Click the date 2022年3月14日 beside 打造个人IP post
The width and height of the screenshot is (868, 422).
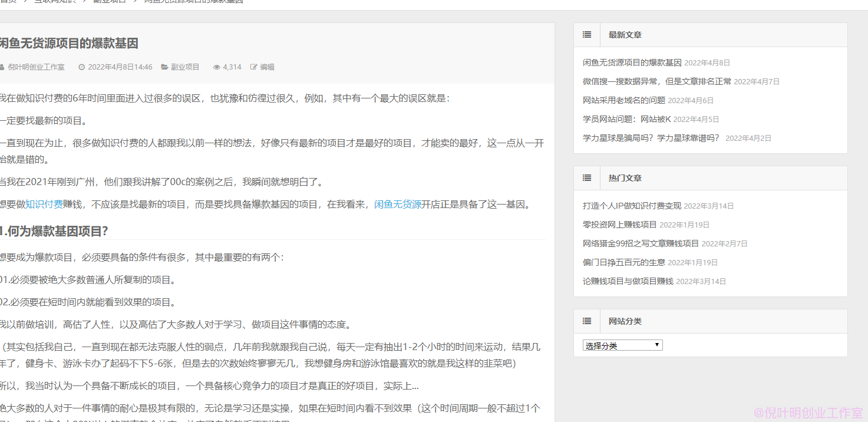click(709, 206)
